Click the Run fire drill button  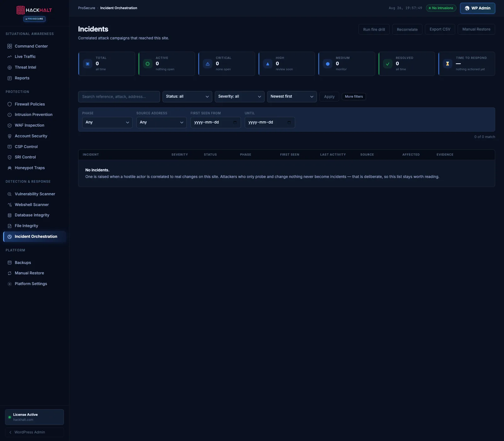click(x=374, y=29)
